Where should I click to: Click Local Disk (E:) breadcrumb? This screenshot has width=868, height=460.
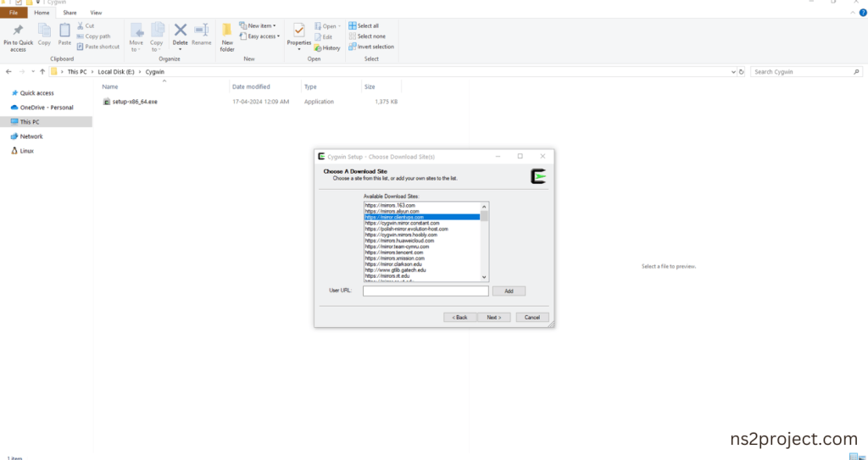116,71
